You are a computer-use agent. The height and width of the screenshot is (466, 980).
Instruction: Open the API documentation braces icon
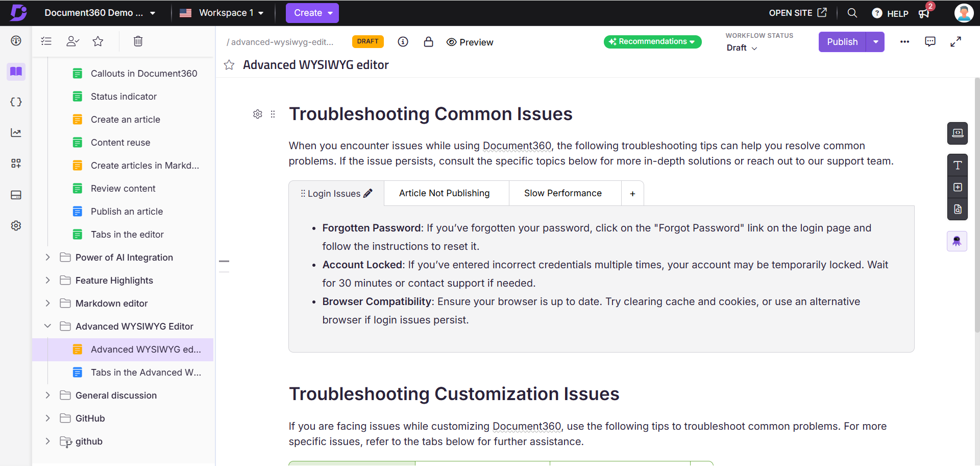(x=16, y=102)
